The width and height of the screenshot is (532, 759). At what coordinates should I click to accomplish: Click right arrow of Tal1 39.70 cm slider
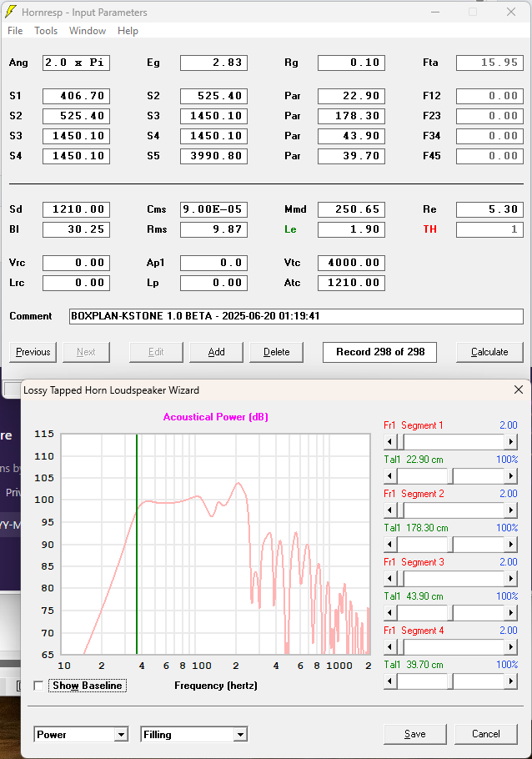click(510, 681)
